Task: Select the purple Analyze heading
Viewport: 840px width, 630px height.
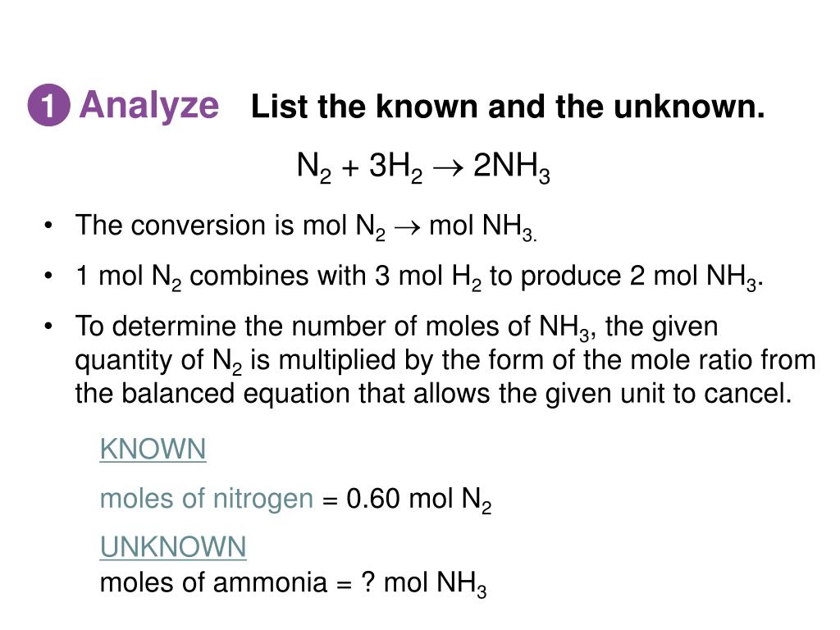Action: pyautogui.click(x=149, y=106)
